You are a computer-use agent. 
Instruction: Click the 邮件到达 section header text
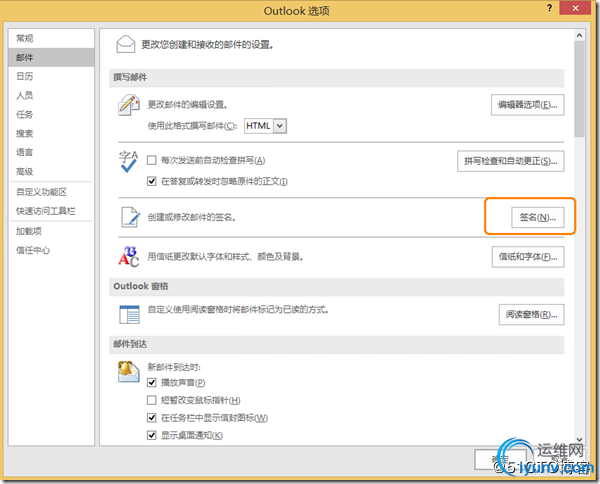[130, 344]
